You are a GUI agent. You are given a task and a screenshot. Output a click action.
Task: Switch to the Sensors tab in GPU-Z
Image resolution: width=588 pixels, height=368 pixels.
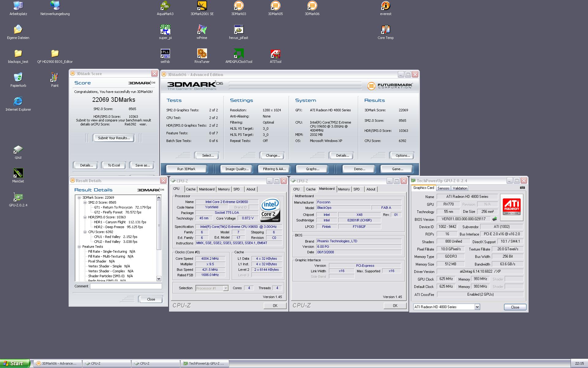coord(443,188)
